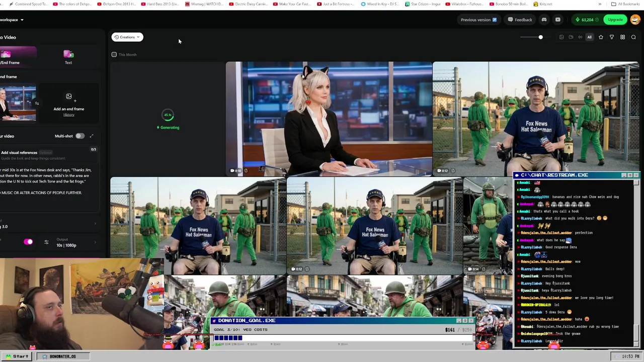This screenshot has width=644, height=362.
Task: Switch to grid layout view
Action: [x=622, y=37]
